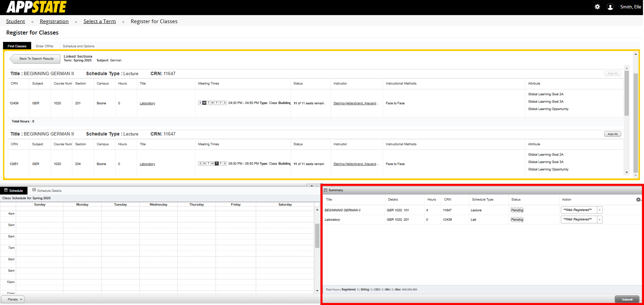644x305 pixels.
Task: Collapse panel using the up arrow handle
Action: [x=312, y=185]
